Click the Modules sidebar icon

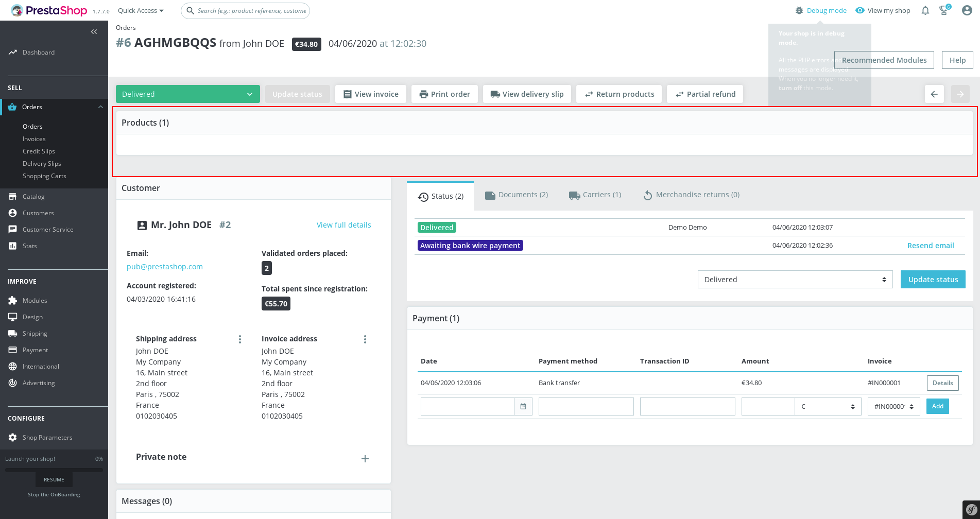[12, 300]
